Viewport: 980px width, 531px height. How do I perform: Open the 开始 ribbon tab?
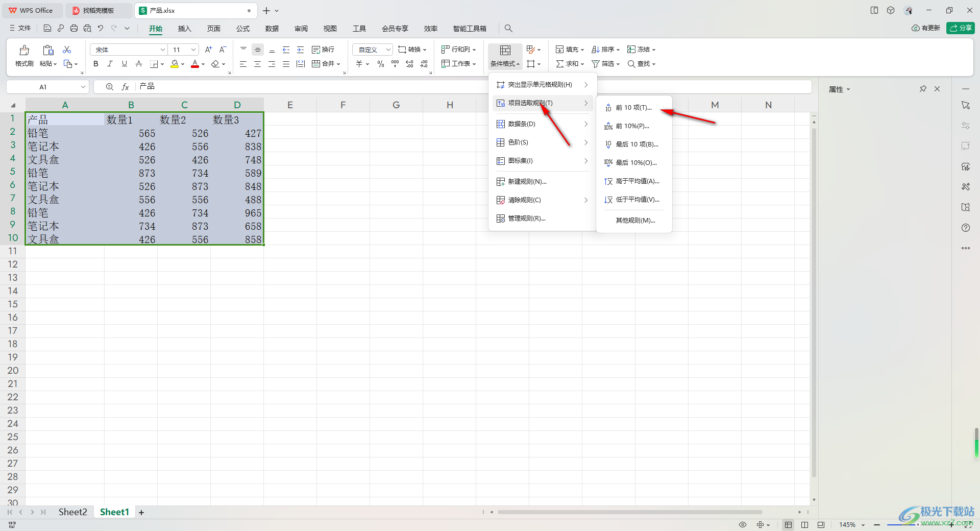click(156, 29)
